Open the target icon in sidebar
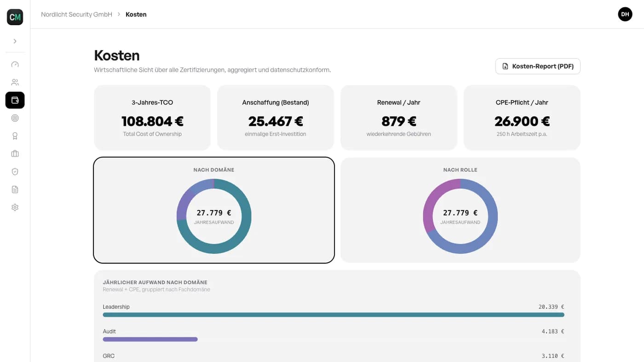 [x=15, y=118]
